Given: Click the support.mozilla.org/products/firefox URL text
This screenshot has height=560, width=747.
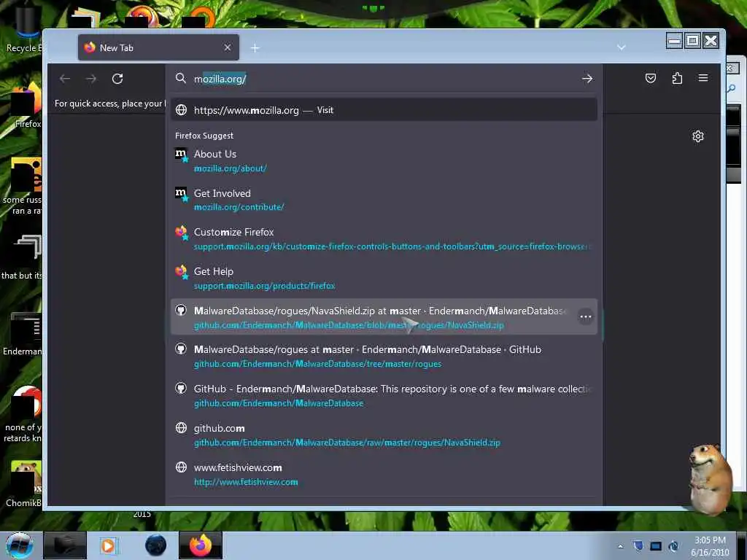Looking at the screenshot, I should pyautogui.click(x=264, y=286).
